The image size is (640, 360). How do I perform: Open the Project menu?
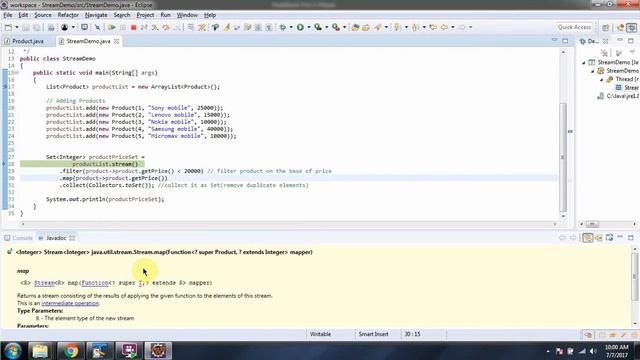click(x=145, y=15)
